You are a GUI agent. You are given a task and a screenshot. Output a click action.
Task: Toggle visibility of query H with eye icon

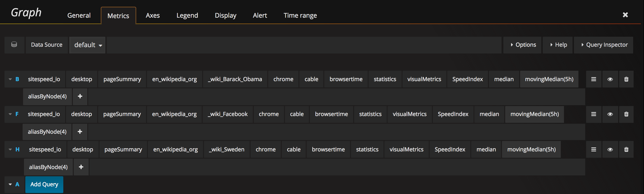coord(610,149)
